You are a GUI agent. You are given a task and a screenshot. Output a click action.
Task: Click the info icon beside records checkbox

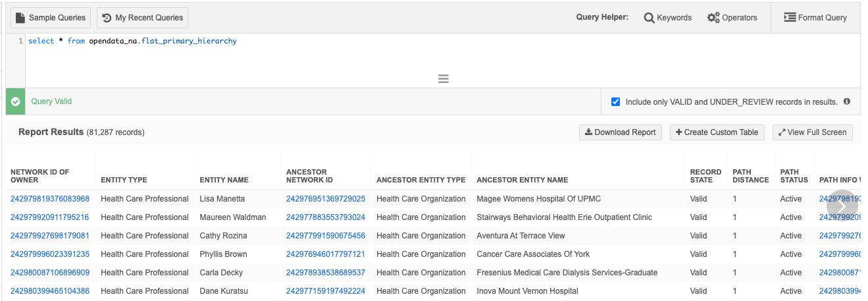pos(847,101)
